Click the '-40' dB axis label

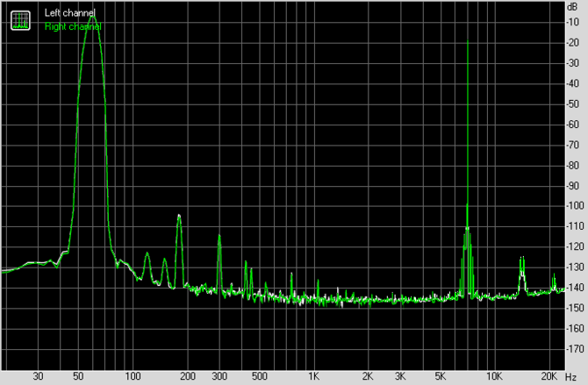[x=573, y=83]
